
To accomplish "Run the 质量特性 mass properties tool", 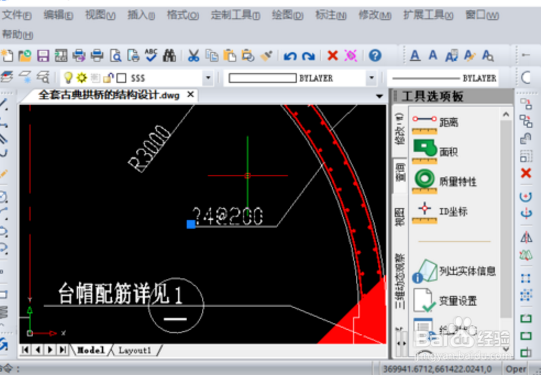I will [x=445, y=181].
